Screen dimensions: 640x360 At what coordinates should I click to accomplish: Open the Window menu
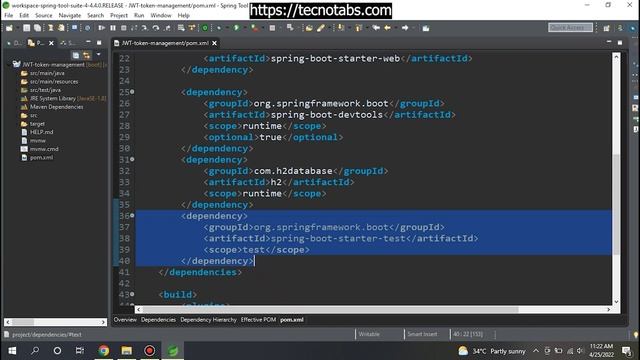[x=161, y=15]
